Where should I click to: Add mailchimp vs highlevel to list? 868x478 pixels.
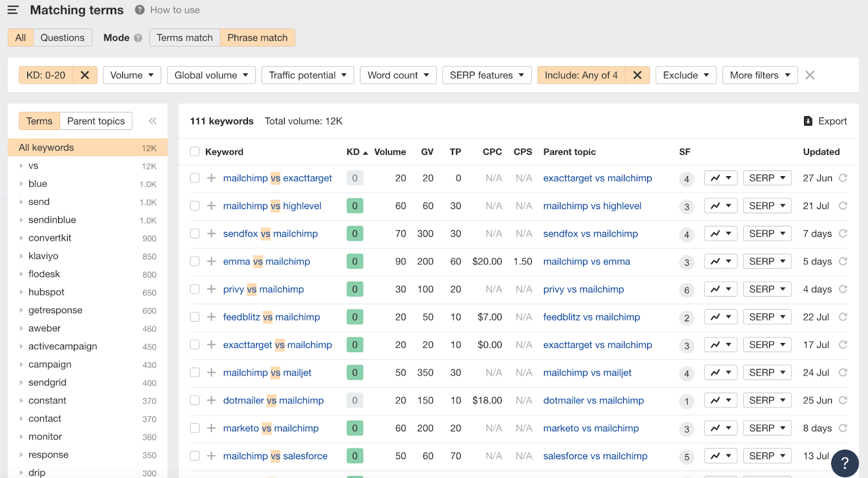coord(212,206)
